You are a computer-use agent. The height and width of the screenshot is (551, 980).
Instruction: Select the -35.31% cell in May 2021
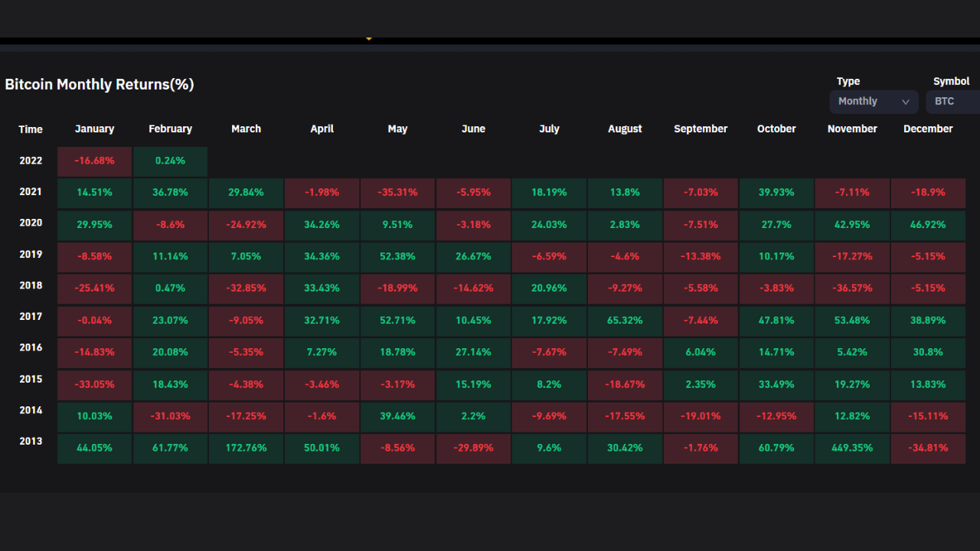click(397, 193)
